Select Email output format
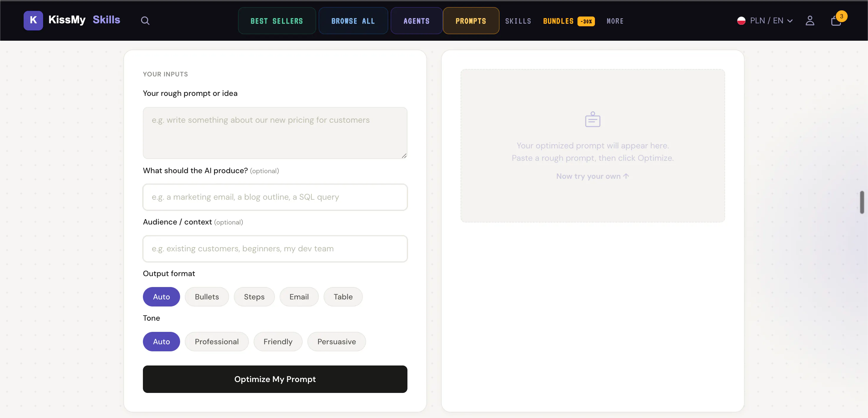 [299, 297]
